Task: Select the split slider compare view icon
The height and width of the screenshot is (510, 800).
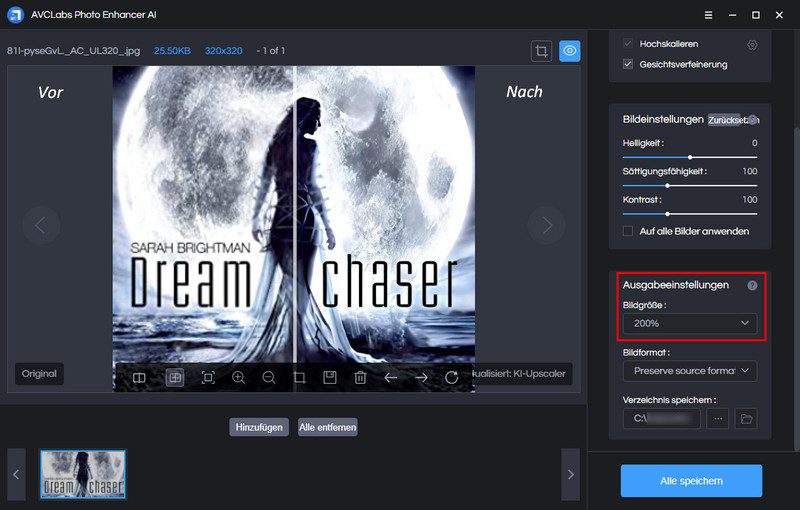Action: [x=175, y=378]
